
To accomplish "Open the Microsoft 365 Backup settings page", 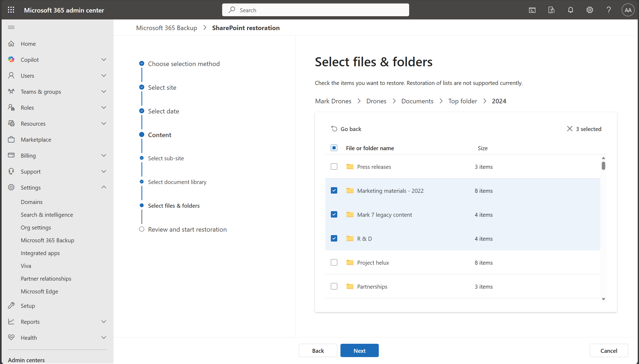I will [47, 240].
